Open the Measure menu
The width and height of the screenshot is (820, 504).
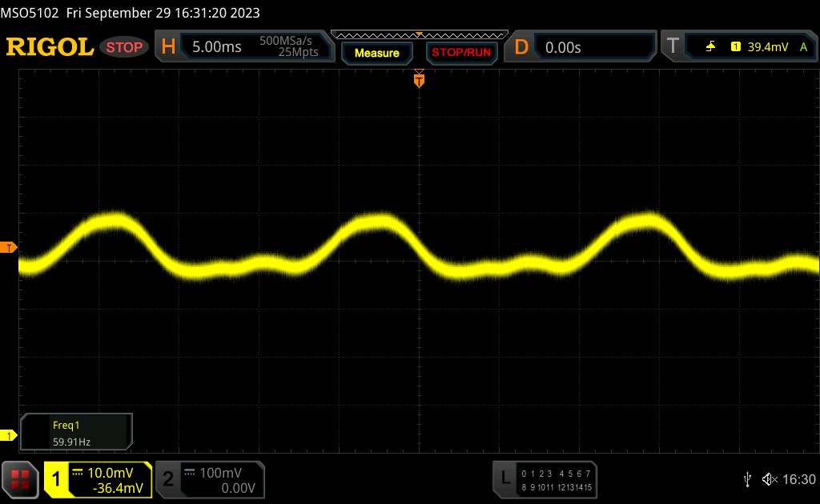(376, 53)
